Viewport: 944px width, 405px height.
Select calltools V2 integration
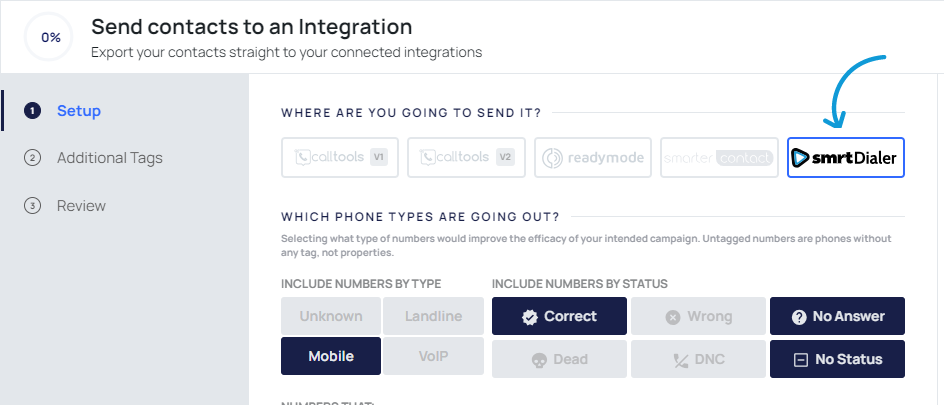[x=467, y=158]
